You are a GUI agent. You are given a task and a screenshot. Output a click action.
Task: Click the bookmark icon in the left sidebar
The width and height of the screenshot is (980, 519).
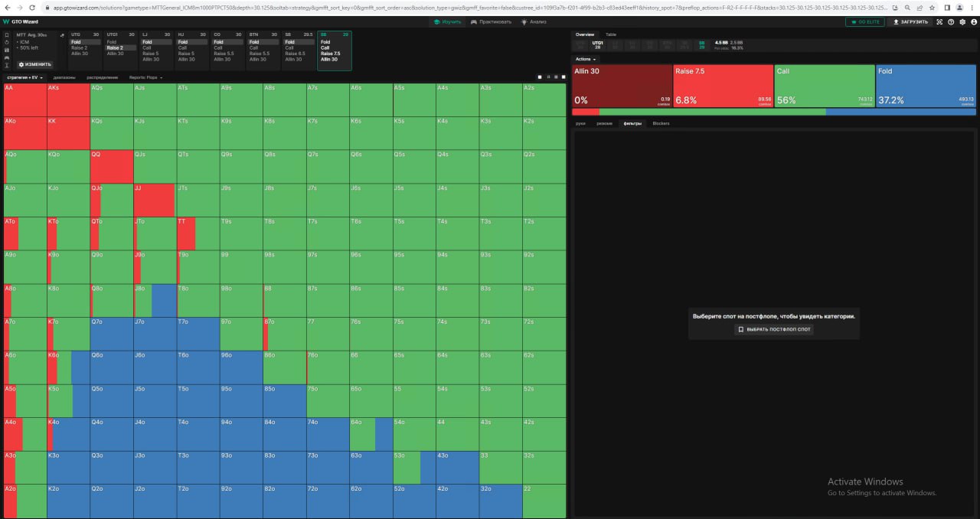7,35
